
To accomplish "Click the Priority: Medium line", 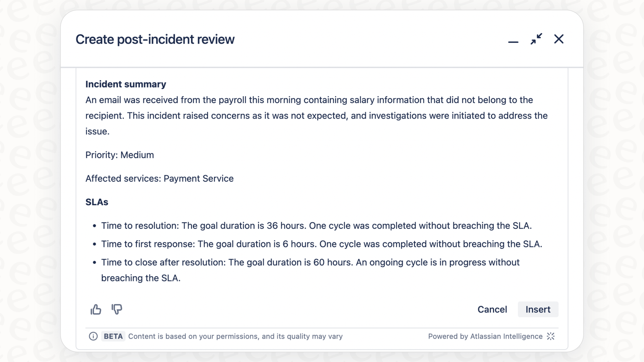I will (120, 155).
